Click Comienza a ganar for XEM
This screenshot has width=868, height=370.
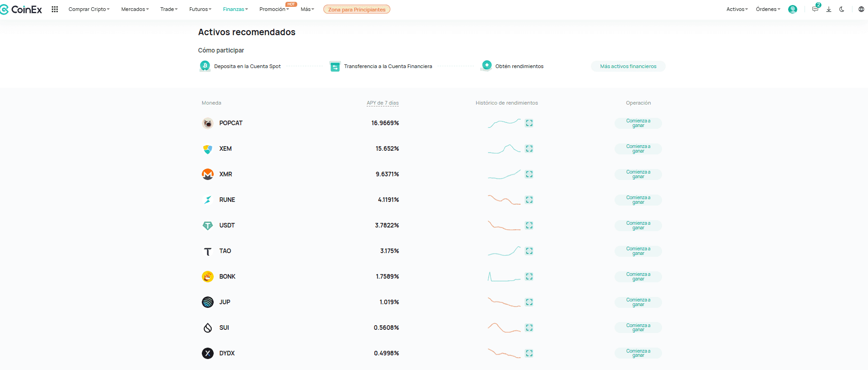pos(638,148)
